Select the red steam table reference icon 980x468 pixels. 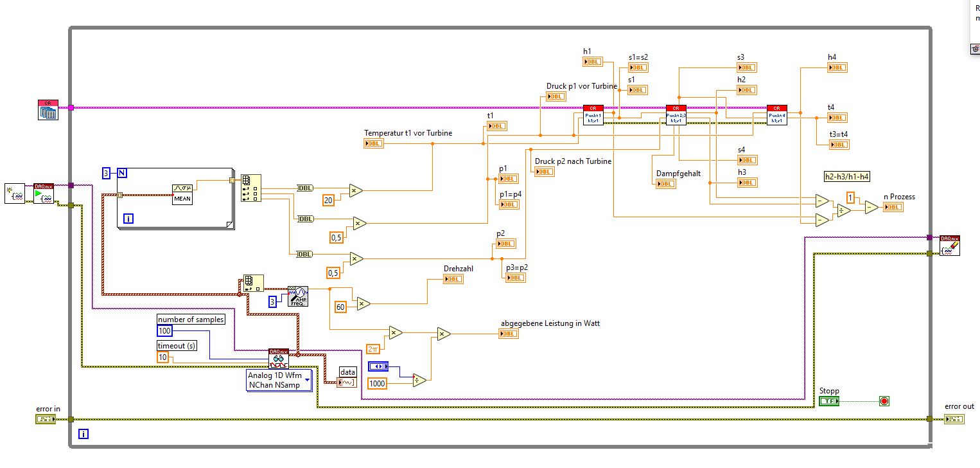point(48,109)
